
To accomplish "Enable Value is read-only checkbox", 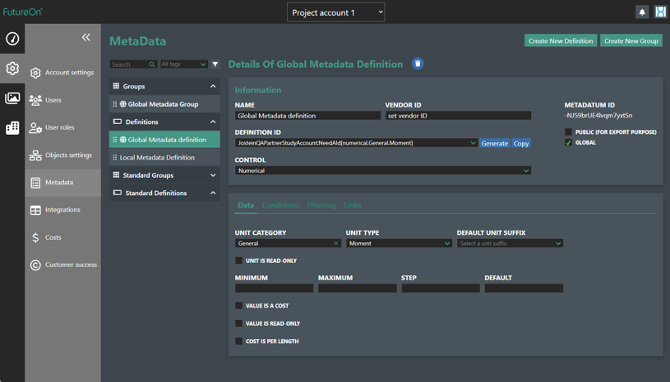I will click(238, 323).
